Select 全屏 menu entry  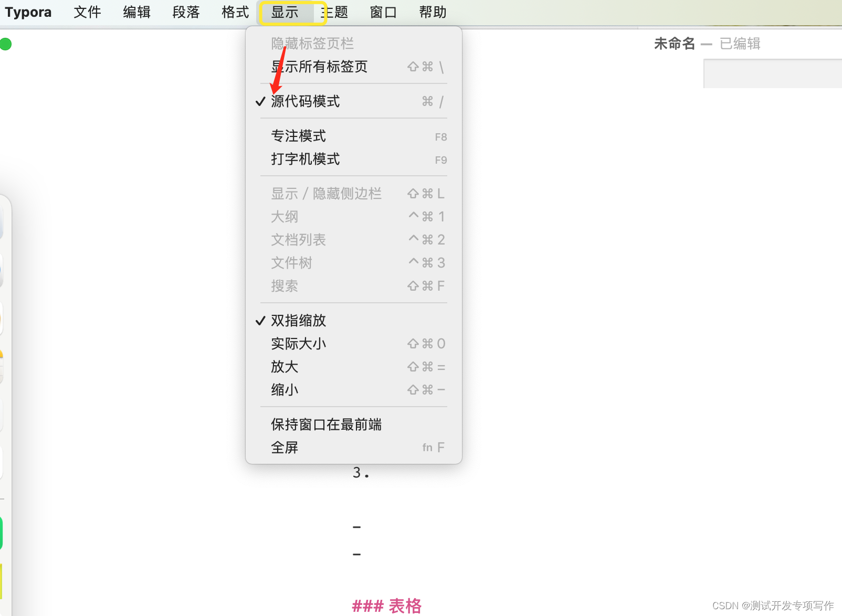click(x=354, y=448)
